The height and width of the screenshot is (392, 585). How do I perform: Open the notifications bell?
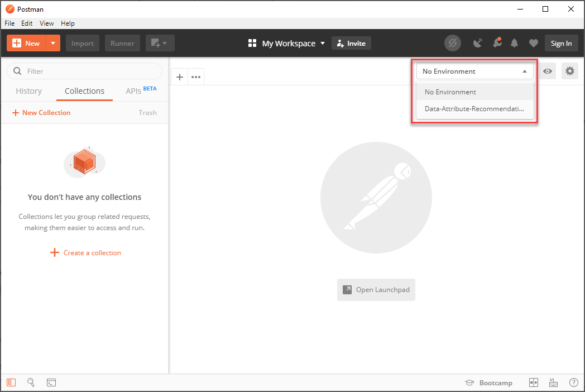[x=515, y=44]
